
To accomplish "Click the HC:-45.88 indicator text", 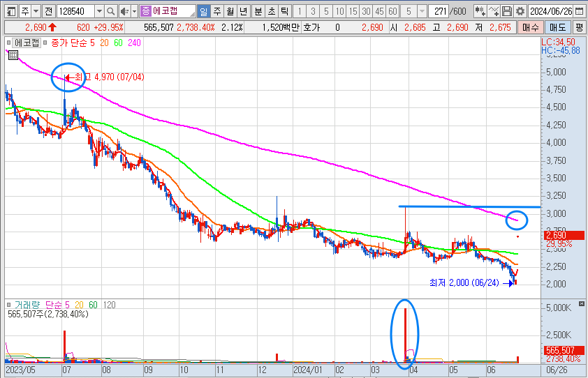I will 561,51.
